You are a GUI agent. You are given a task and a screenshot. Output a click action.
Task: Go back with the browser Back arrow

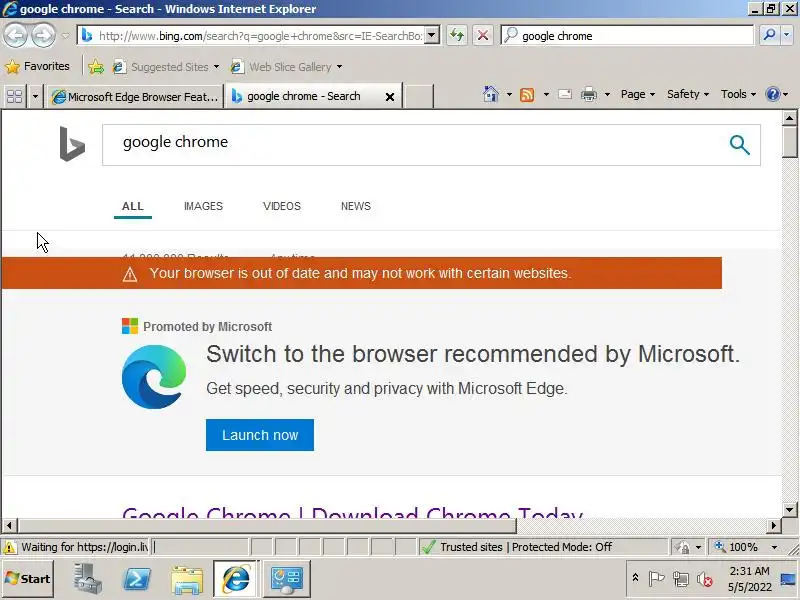[x=15, y=35]
